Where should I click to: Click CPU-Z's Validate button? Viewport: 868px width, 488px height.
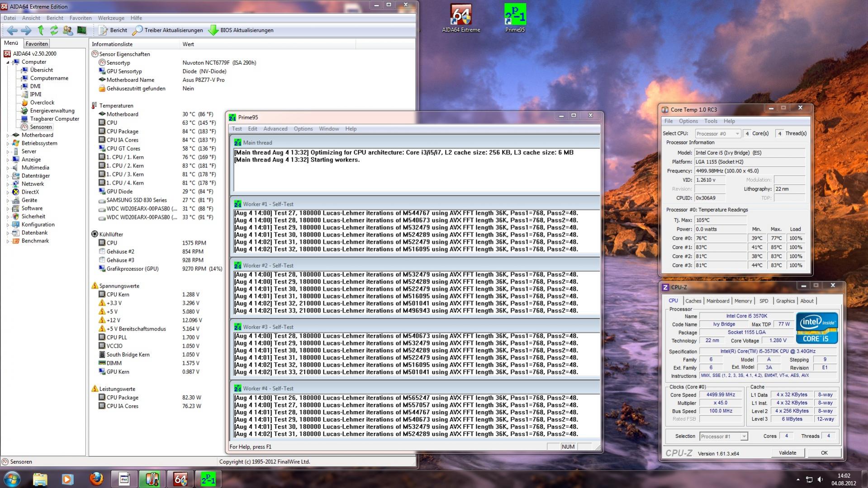[787, 453]
